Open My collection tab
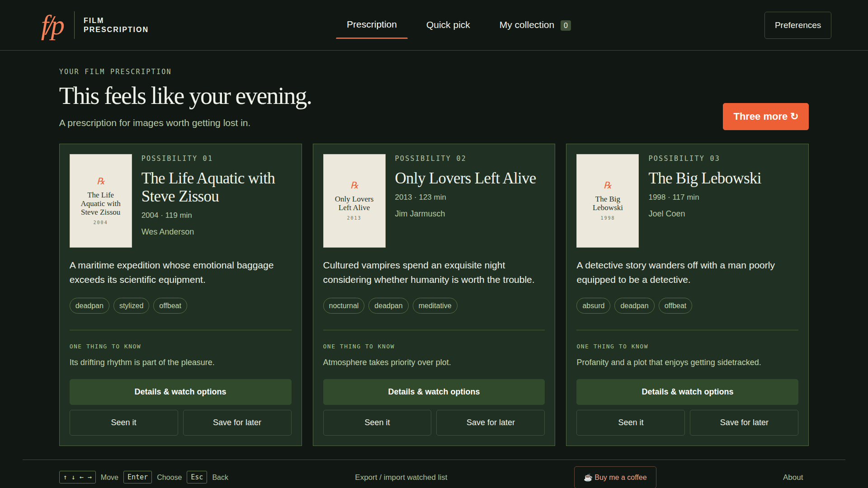 click(x=535, y=25)
